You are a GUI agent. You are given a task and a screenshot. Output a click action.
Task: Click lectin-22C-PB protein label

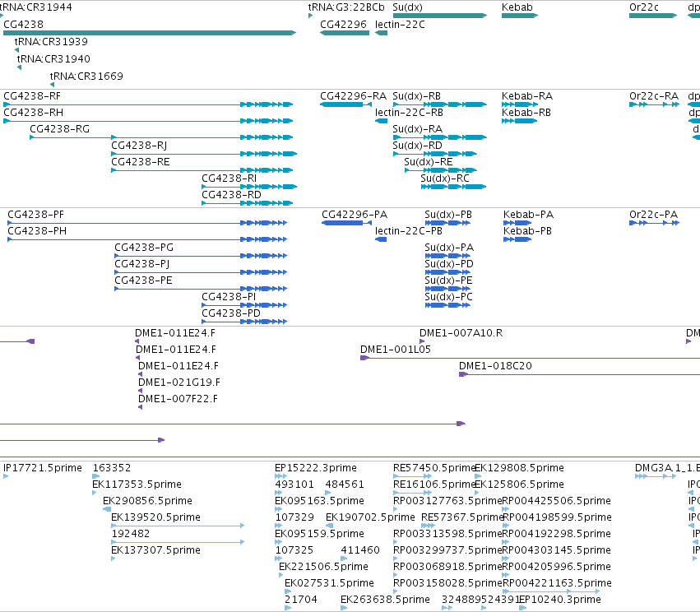click(409, 231)
